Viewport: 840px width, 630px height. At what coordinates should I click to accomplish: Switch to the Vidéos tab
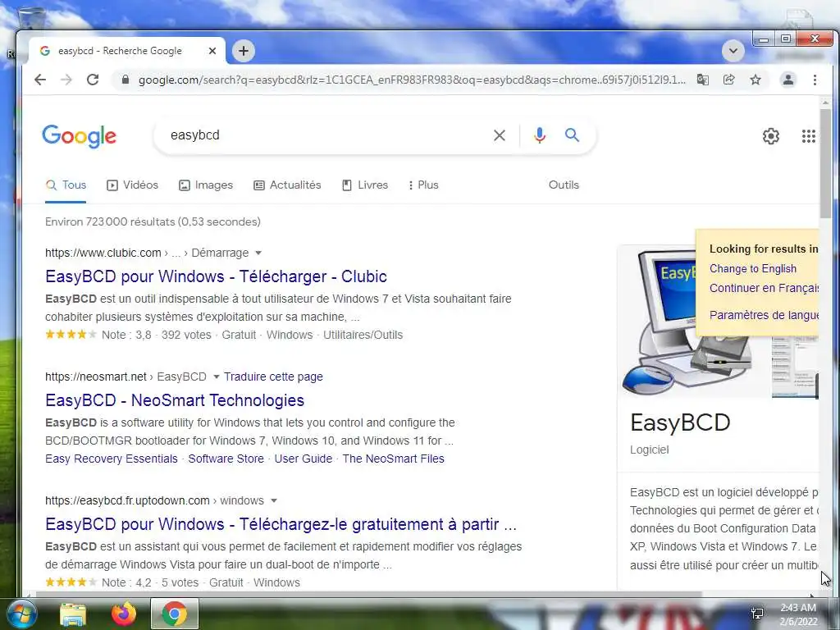tap(132, 185)
